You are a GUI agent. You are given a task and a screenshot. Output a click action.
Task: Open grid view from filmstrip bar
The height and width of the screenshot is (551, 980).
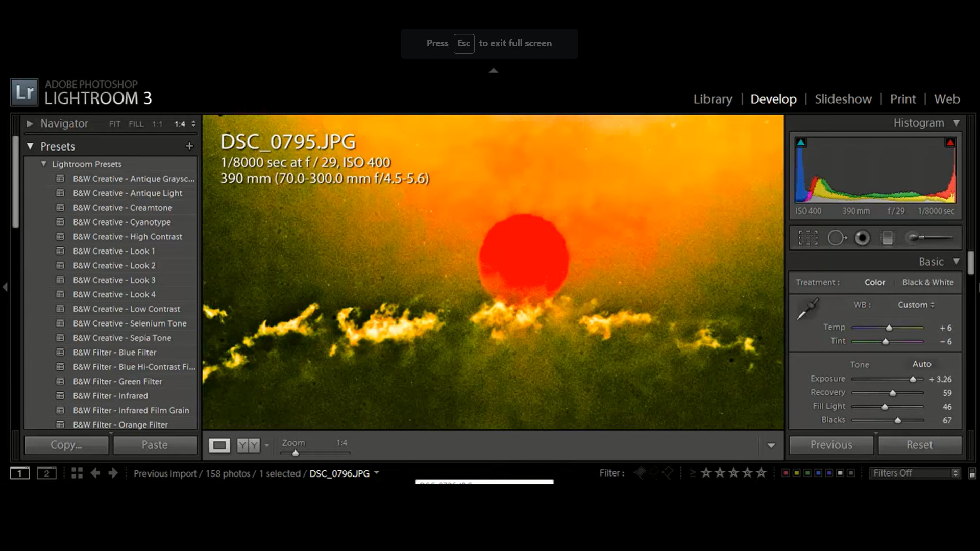pyautogui.click(x=77, y=473)
